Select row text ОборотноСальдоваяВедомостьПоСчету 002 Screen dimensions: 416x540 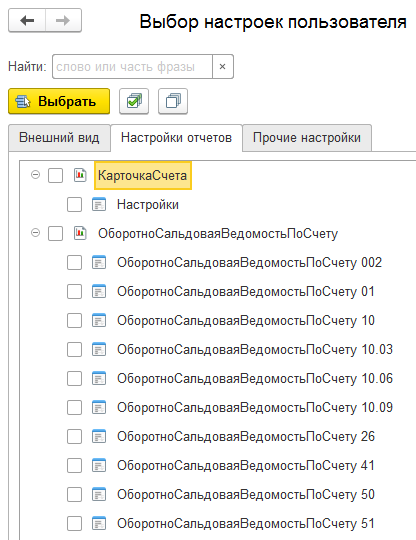[250, 262]
